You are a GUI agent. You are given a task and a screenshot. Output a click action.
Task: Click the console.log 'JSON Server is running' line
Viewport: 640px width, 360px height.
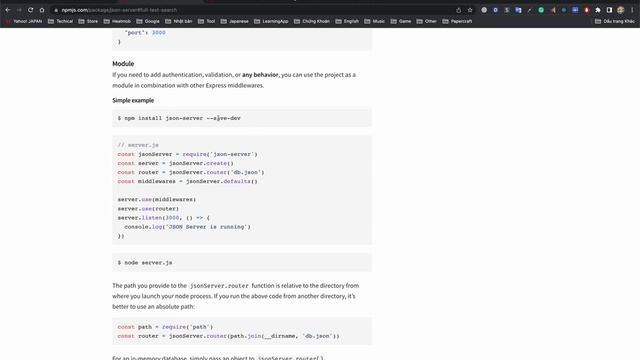point(187,227)
